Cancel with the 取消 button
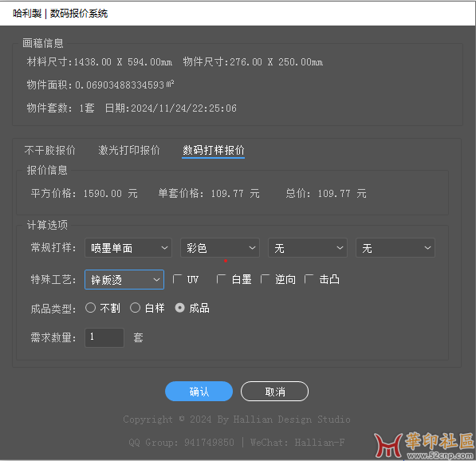Image resolution: width=476 pixels, height=461 pixels. click(274, 391)
